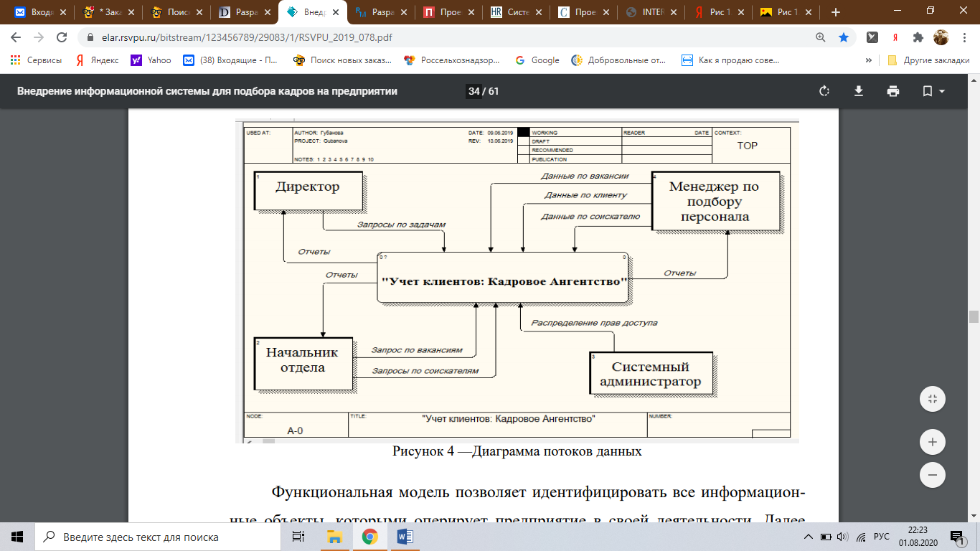Expand the hidden bookmarks chevron
The height and width of the screenshot is (551, 980).
869,60
